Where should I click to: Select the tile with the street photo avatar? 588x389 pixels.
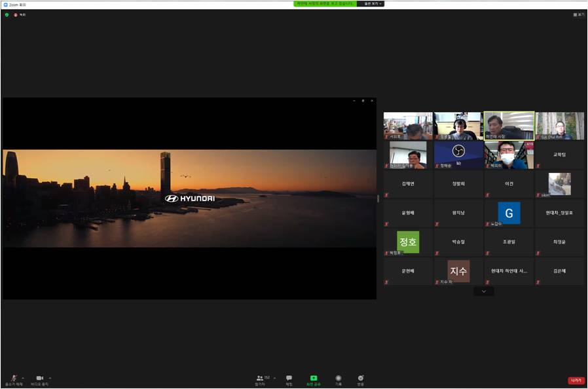point(559,184)
